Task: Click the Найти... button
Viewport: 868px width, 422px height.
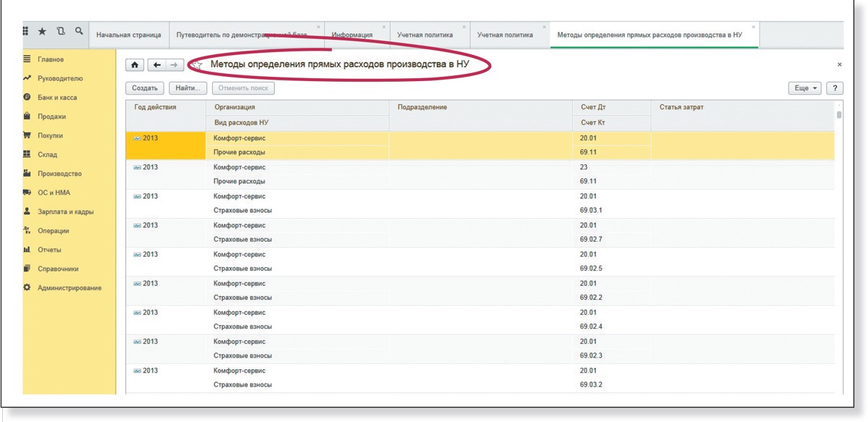Action: [188, 88]
